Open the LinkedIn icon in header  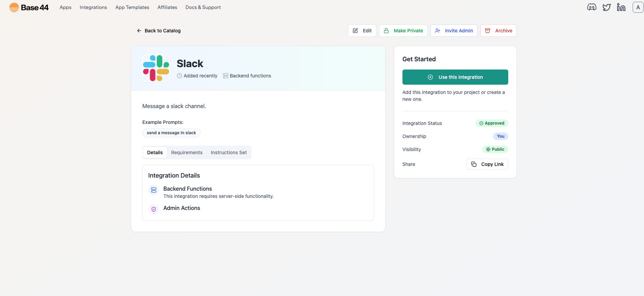621,7
